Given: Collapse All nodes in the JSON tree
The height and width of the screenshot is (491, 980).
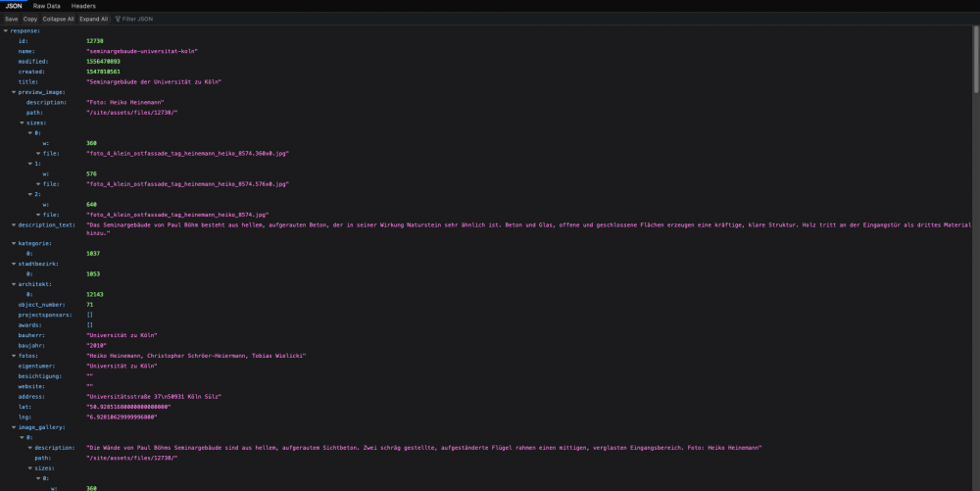Looking at the screenshot, I should point(58,19).
